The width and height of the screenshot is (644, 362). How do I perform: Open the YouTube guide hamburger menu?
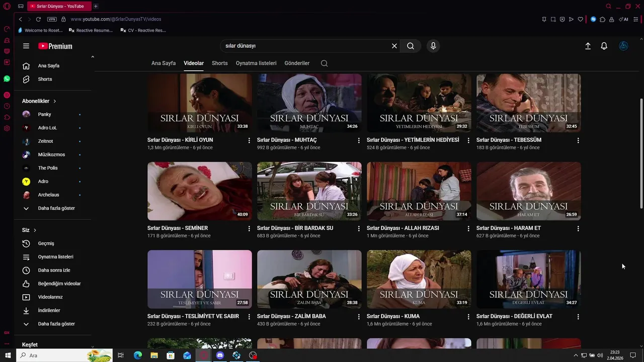[26, 46]
